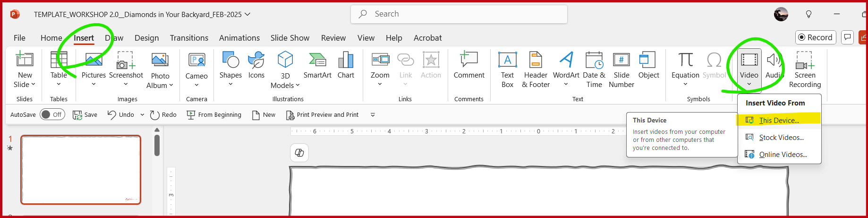Viewport: 868px width, 218px height.
Task: Select slide 1 thumbnail
Action: point(81,170)
